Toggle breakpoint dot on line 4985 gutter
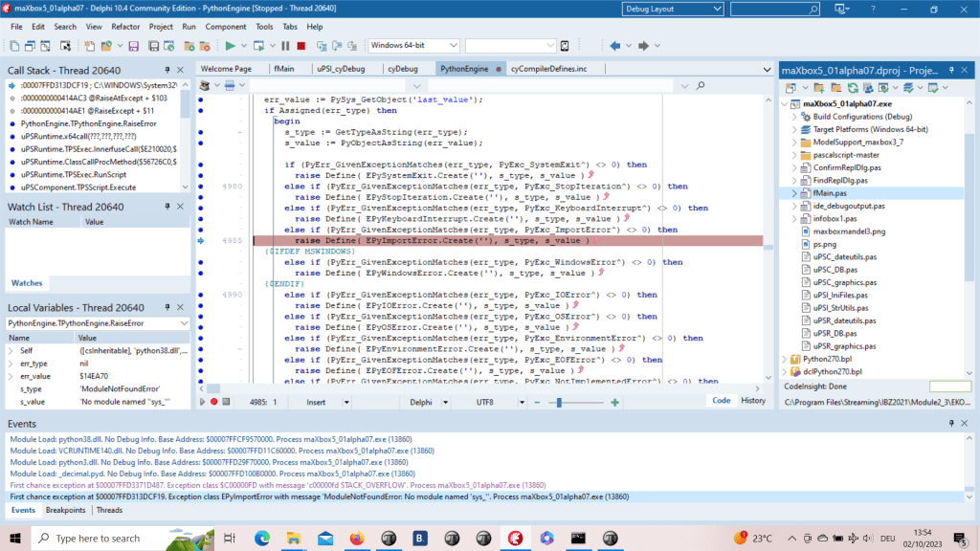 pyautogui.click(x=200, y=241)
